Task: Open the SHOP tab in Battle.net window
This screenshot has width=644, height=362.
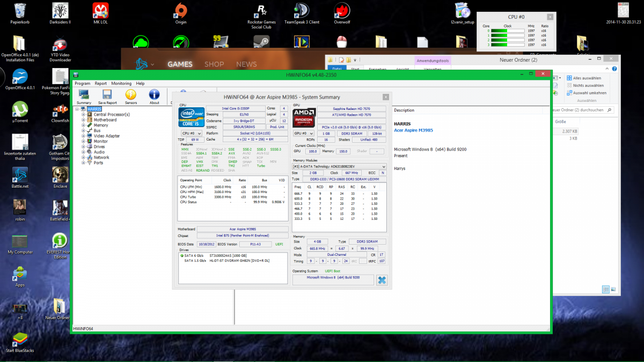Action: [x=214, y=64]
